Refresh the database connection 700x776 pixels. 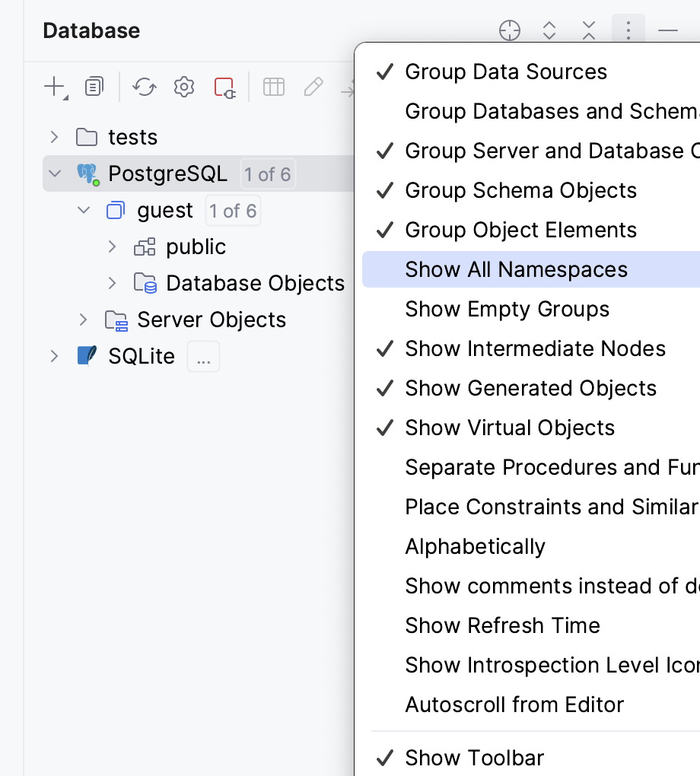144,86
